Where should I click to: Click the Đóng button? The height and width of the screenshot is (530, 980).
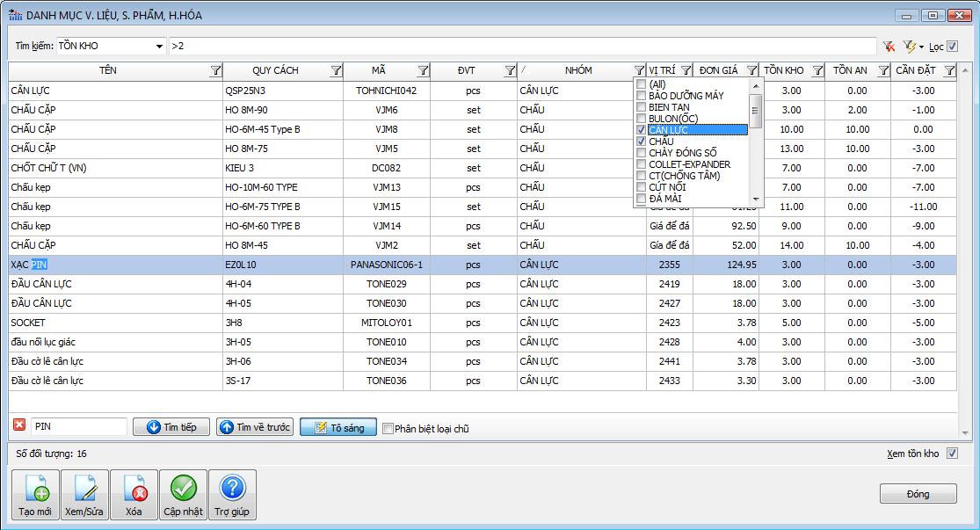918,494
